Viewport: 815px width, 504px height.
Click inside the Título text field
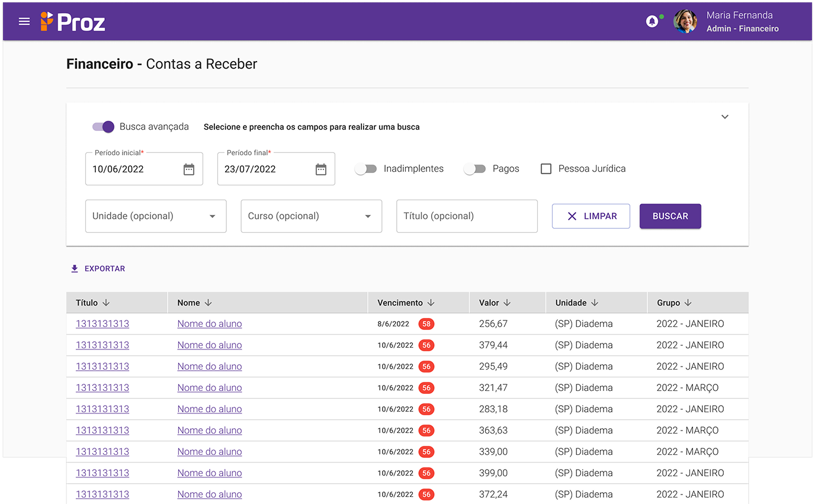(467, 216)
